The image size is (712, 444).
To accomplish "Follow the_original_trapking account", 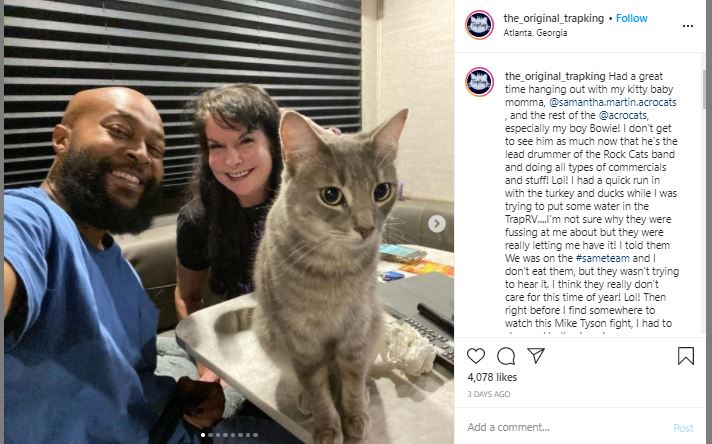I will pyautogui.click(x=631, y=18).
